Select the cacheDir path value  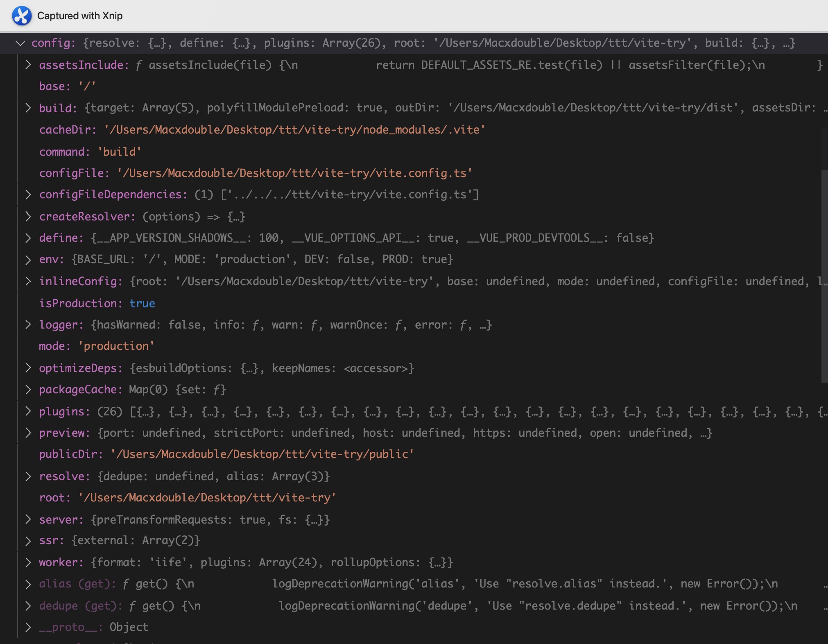[295, 130]
